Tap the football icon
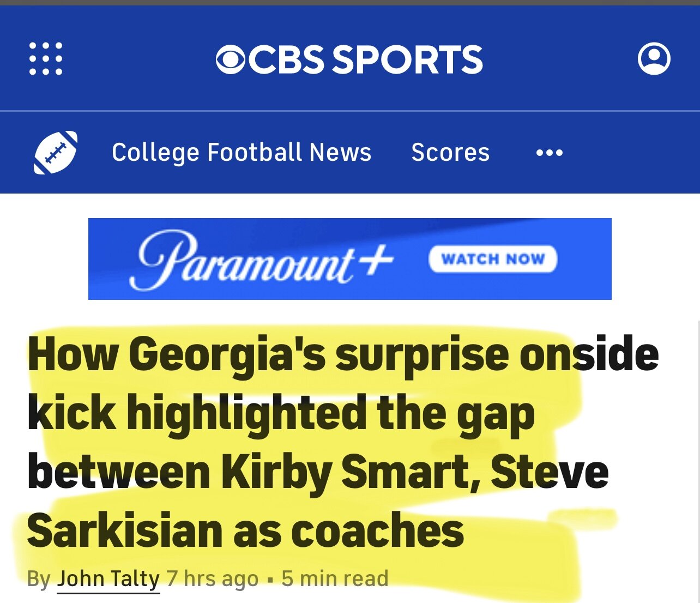 (56, 153)
